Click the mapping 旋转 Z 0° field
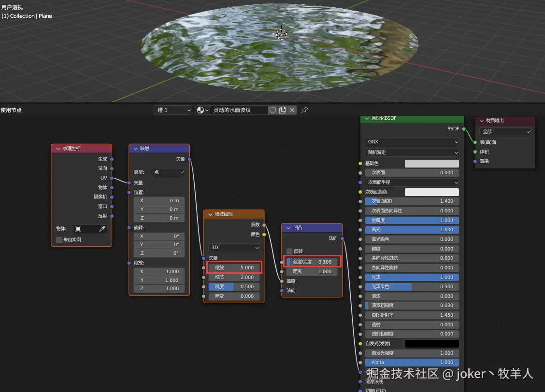The height and width of the screenshot is (392, 545). [159, 253]
